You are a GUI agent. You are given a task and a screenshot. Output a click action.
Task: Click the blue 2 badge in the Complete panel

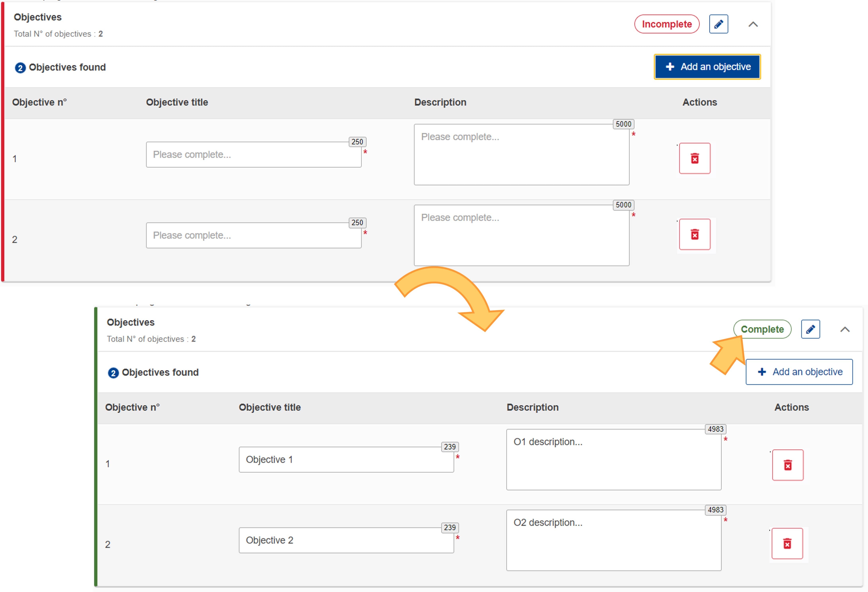tap(113, 373)
